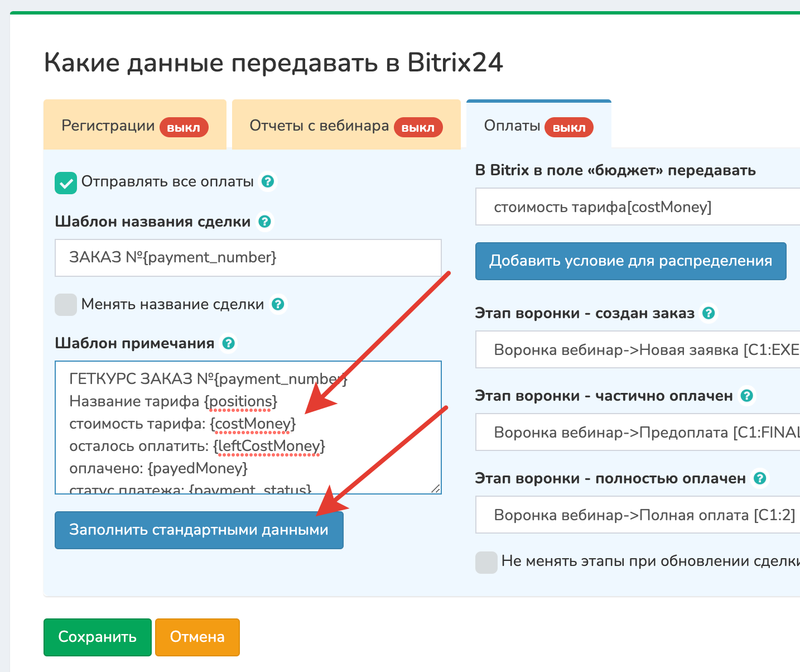Click the Название тарифа {positions} line
This screenshot has height=672, width=800.
(x=174, y=401)
